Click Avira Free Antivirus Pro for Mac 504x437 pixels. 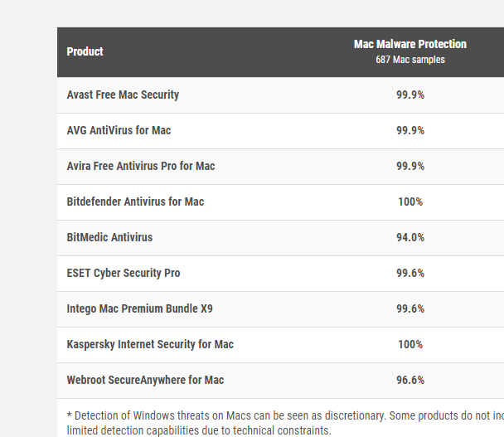point(140,166)
